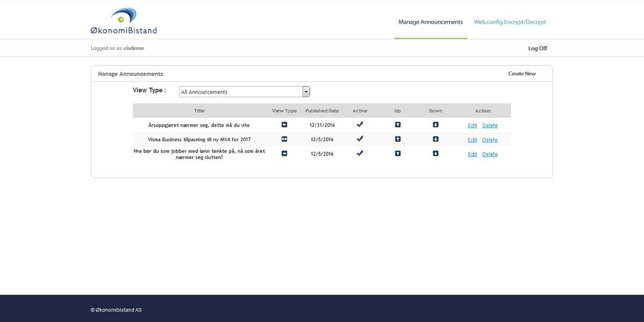
Task: Click the Create New link
Action: tap(522, 73)
